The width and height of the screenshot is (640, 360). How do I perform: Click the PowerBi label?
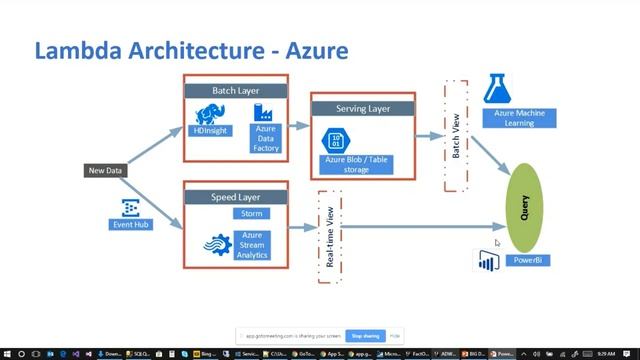click(528, 260)
